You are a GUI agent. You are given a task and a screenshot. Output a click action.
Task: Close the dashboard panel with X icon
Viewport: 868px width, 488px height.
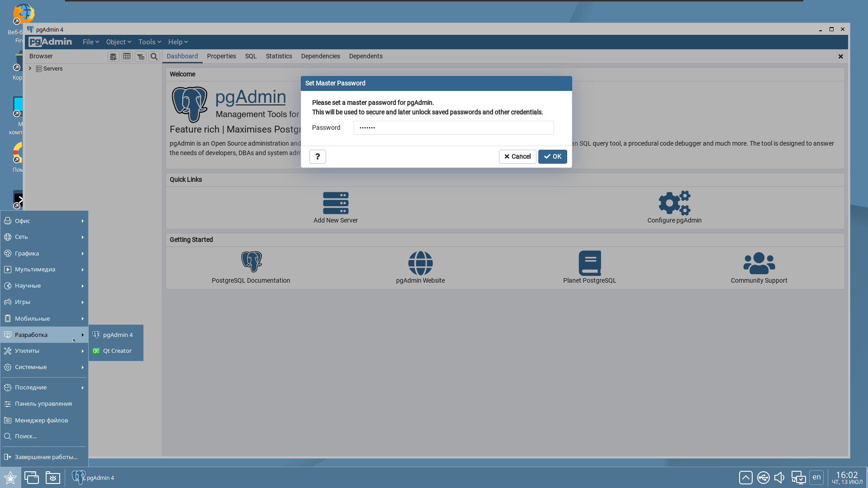840,57
